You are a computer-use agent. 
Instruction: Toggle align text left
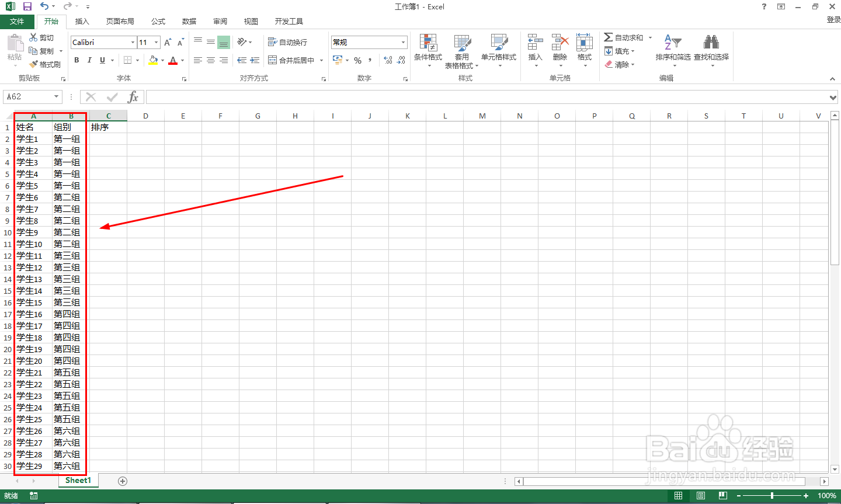tap(198, 60)
